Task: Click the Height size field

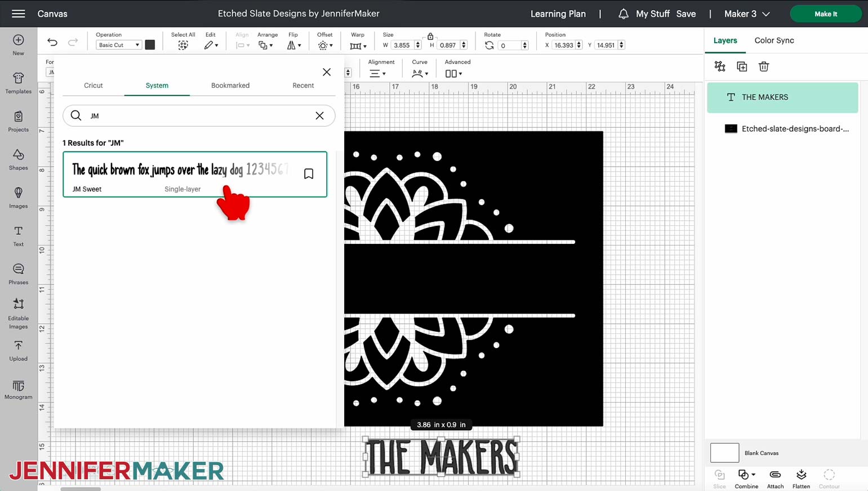Action: tap(448, 45)
